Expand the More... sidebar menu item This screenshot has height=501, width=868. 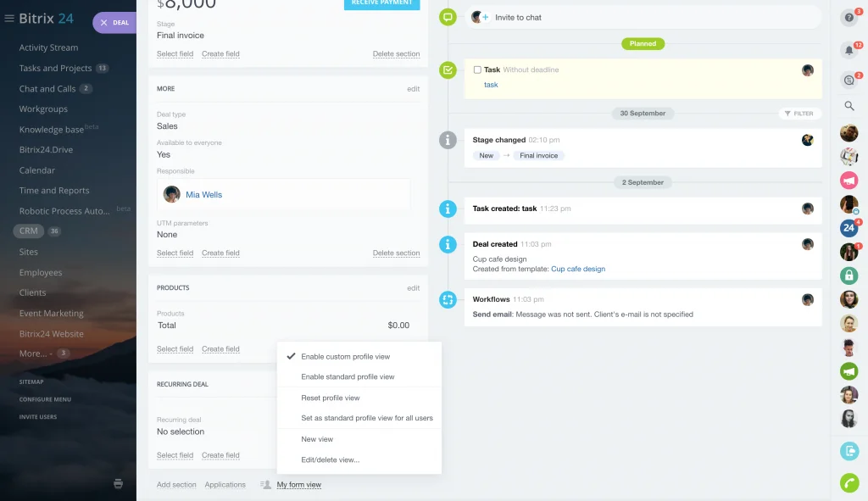click(33, 353)
